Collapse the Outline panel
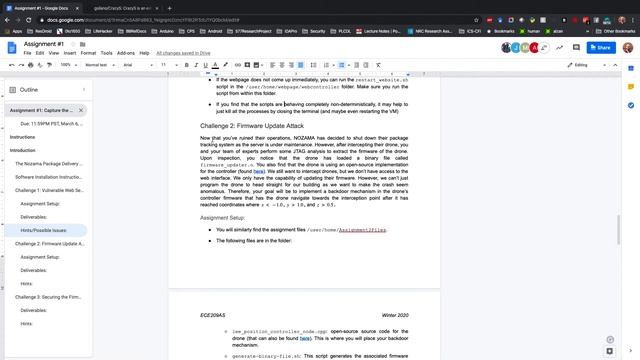 (84, 90)
